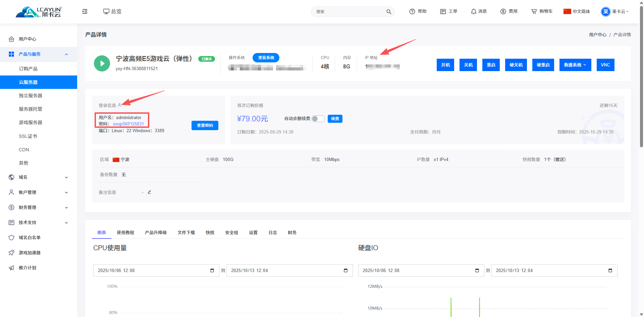Click the 登录信息 user icon
This screenshot has width=644, height=317.
120,105
